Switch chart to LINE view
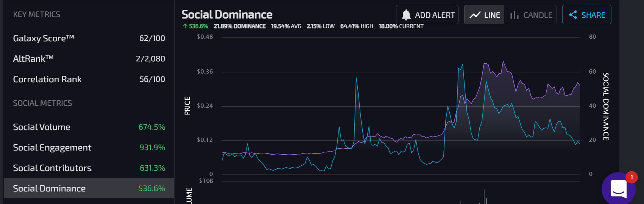This screenshot has width=644, height=204. 484,15
